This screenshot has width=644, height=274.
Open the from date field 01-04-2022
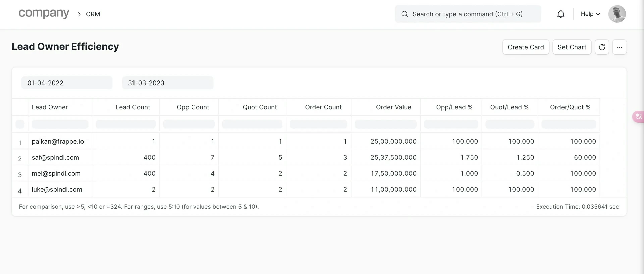(67, 83)
